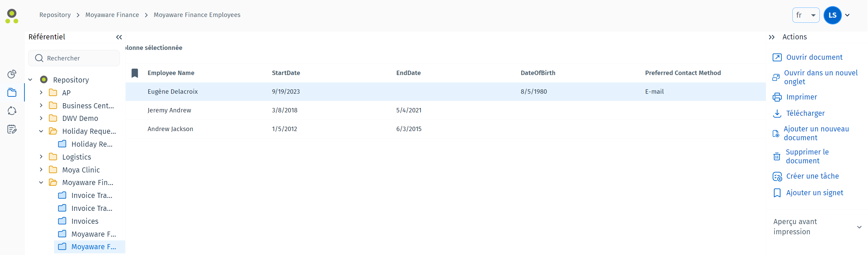The image size is (868, 255).
Task: Select the Invoices folder in tree
Action: coord(85,221)
